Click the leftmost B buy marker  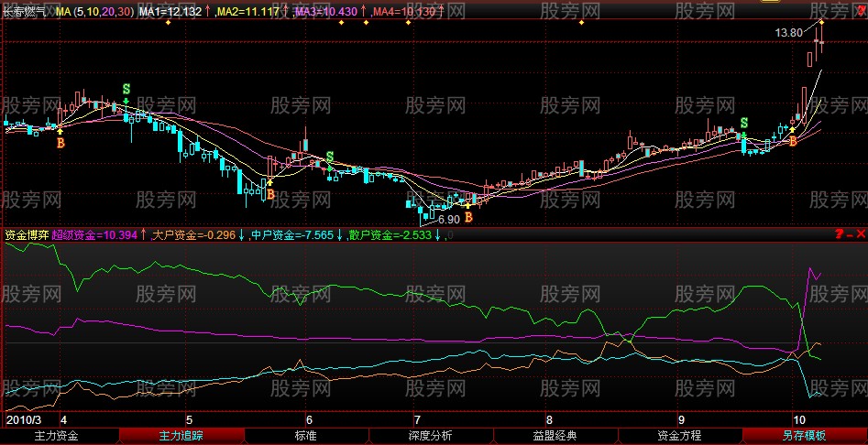click(x=60, y=143)
